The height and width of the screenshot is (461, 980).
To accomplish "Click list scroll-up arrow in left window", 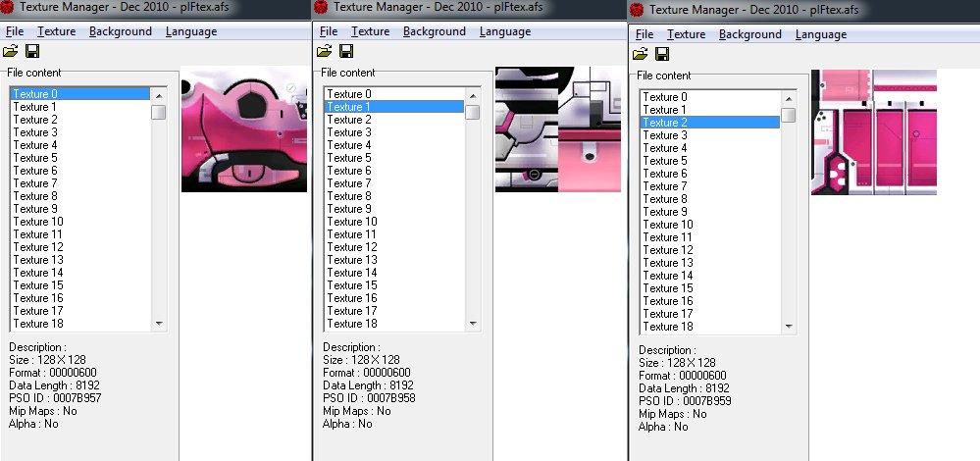I will pos(158,95).
